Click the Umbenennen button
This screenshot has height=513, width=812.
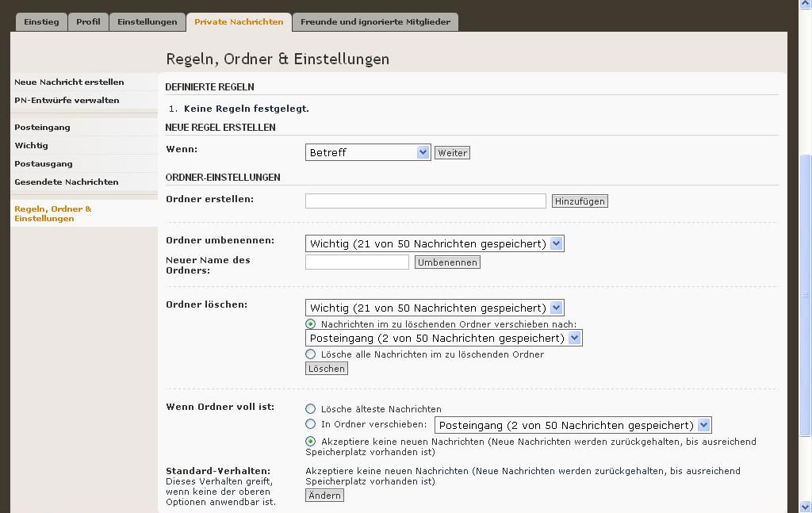[x=447, y=262]
